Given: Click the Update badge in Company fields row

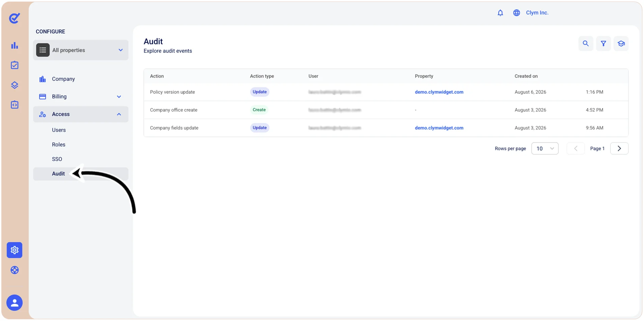Looking at the screenshot, I should tap(260, 128).
